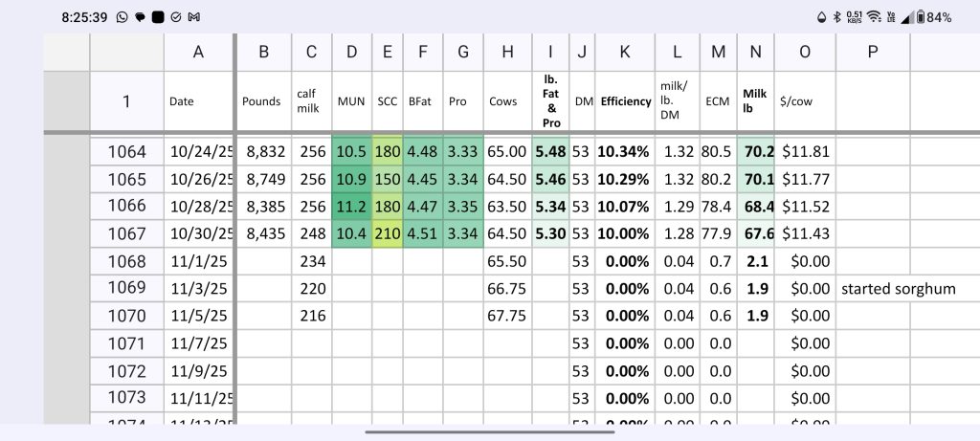Tap the bottom navigation gesture bar
980x441 pixels.
489,430
